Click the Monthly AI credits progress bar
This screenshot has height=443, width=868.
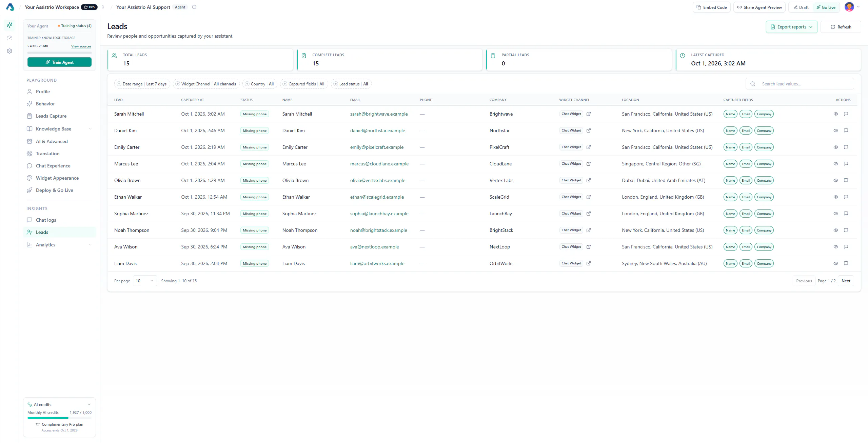(x=59, y=418)
